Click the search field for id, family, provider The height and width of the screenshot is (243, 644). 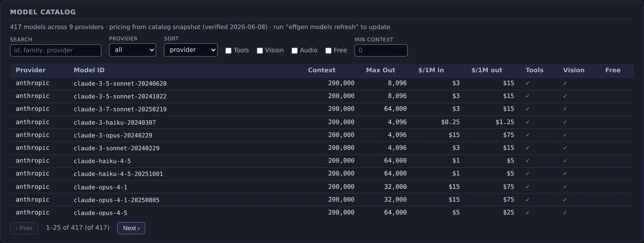[56, 50]
